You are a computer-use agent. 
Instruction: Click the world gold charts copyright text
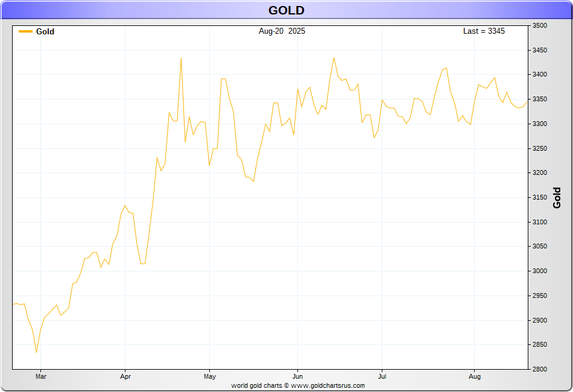[x=298, y=385]
